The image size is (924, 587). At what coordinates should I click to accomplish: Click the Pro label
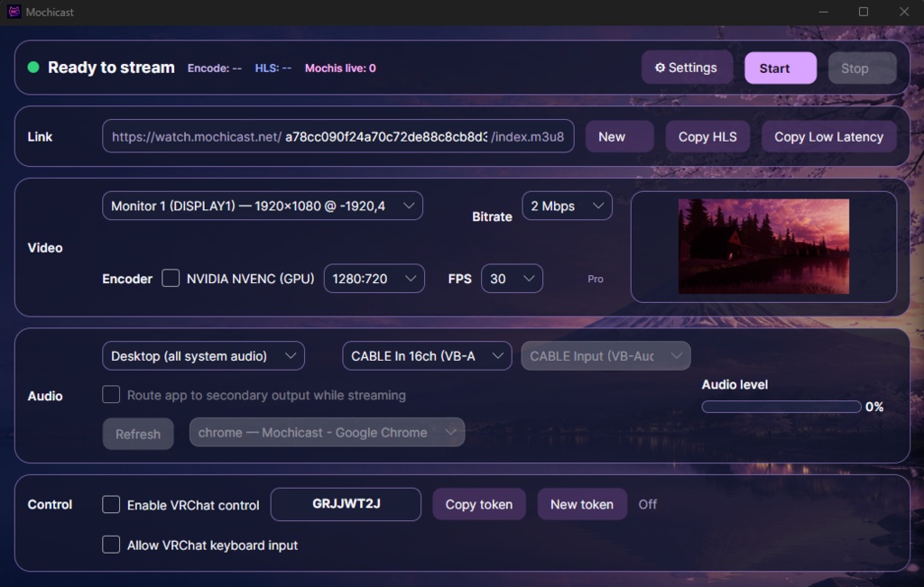[x=596, y=280]
